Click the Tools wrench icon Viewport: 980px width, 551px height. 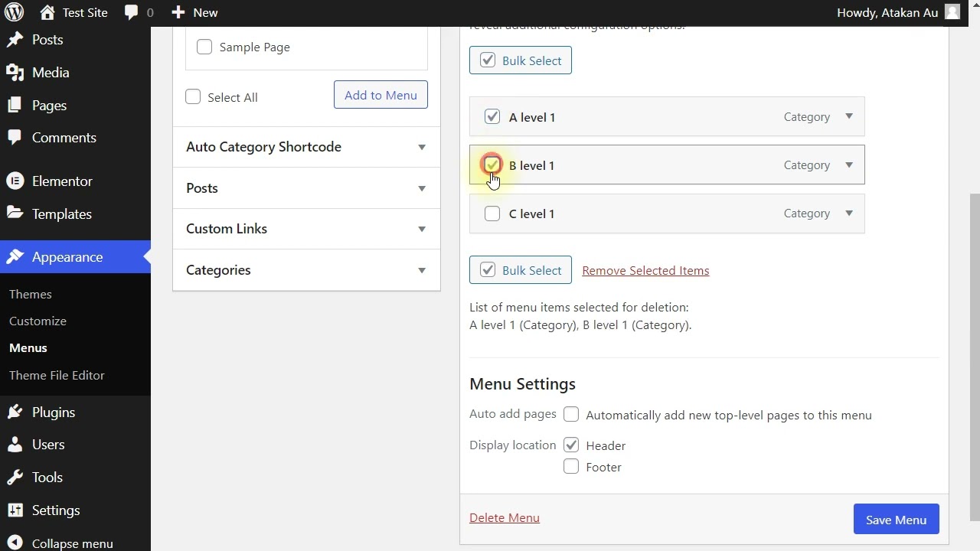(x=15, y=478)
